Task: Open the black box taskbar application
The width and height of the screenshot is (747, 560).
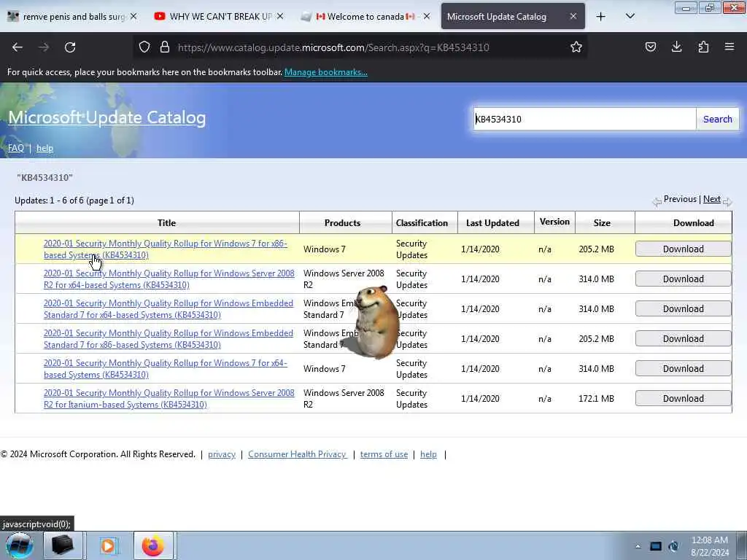Action: coord(63,545)
